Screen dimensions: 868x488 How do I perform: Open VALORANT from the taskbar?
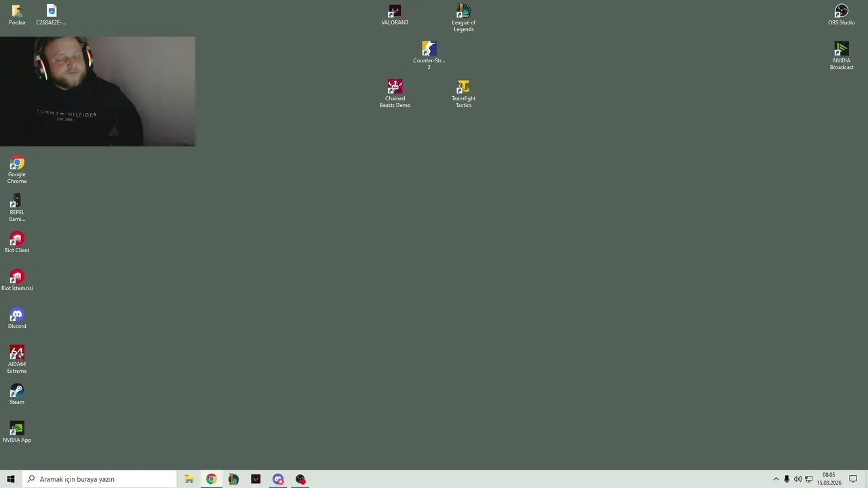(256, 479)
